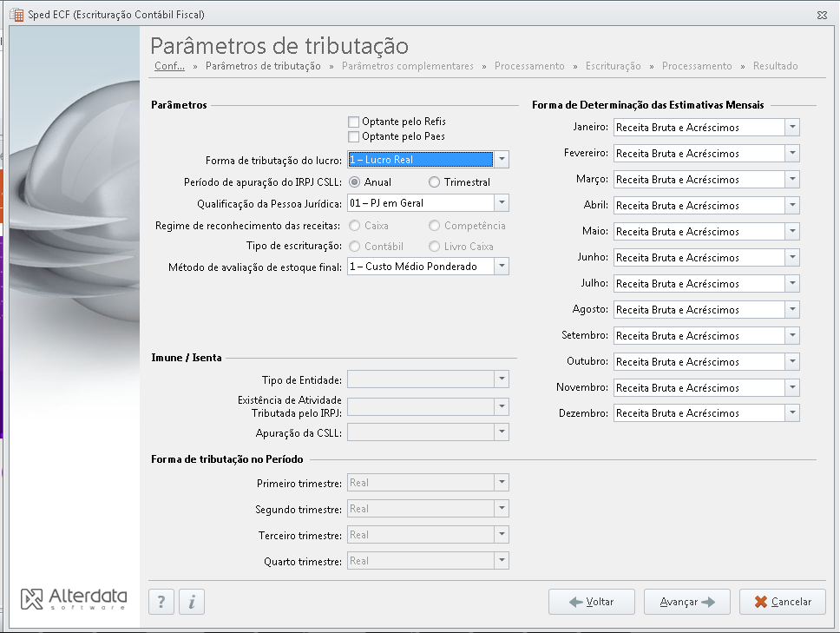This screenshot has width=840, height=633.
Task: Expand Março estimativa dropdown
Action: pos(792,179)
